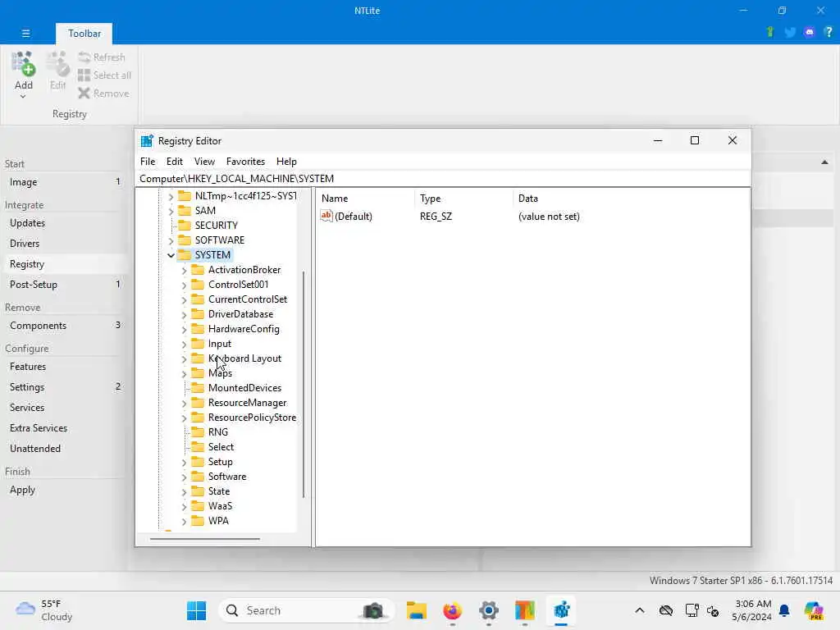Select the Setup folder icon
Screen dimensions: 840x630
pos(198,461)
